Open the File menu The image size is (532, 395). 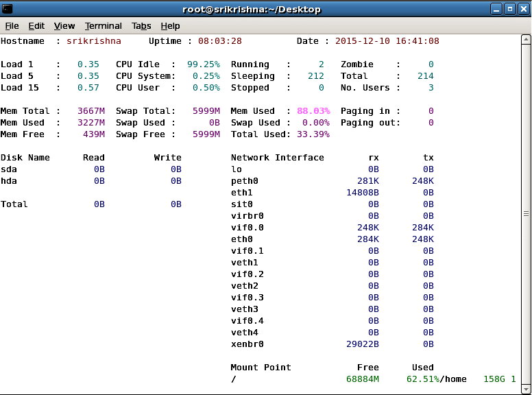tap(12, 26)
